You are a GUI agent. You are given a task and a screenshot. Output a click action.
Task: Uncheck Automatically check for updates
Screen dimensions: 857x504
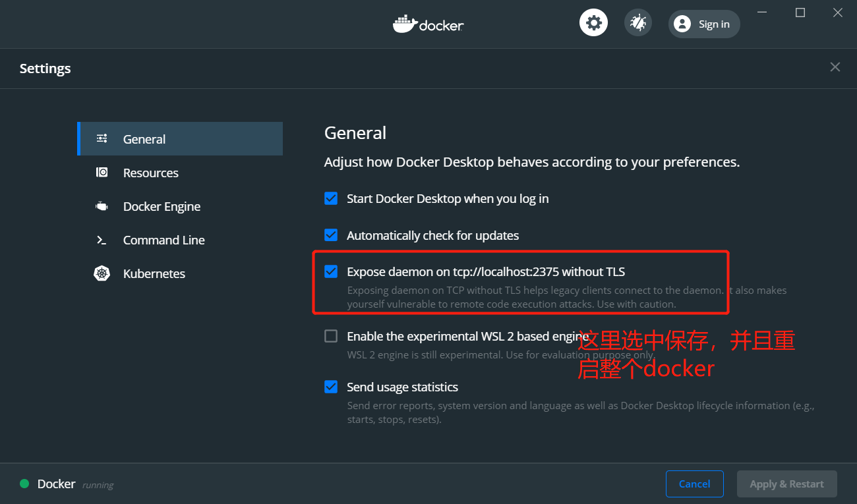(x=330, y=235)
